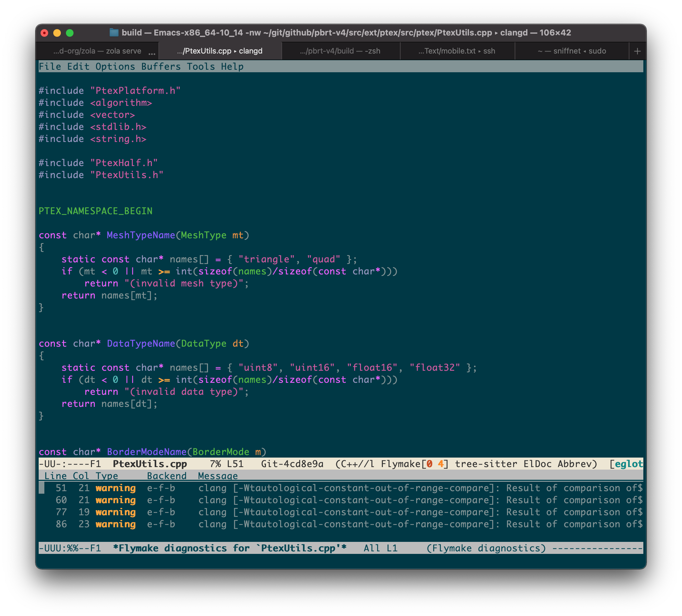The image size is (682, 616).
Task: Click PtexUtils.cpp buffer name in mode line
Action: (150, 464)
